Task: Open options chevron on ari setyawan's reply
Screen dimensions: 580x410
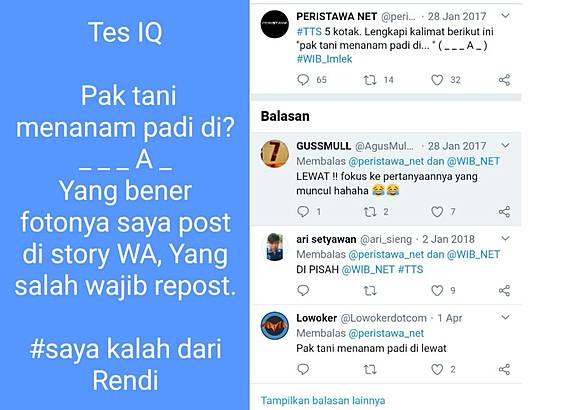Action: 505,239
